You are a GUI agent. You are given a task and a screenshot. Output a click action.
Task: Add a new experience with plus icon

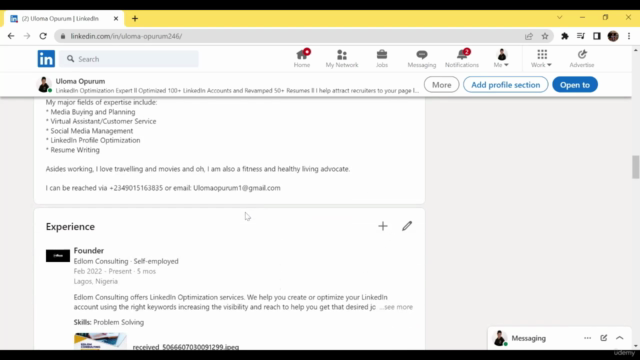(x=382, y=226)
